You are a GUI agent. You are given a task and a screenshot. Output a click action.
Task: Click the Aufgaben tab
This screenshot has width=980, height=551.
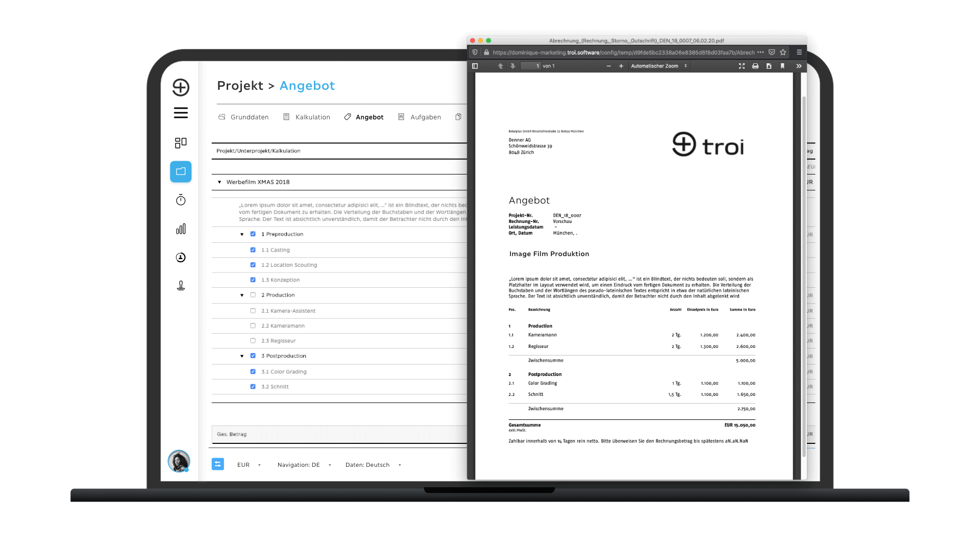click(x=425, y=117)
